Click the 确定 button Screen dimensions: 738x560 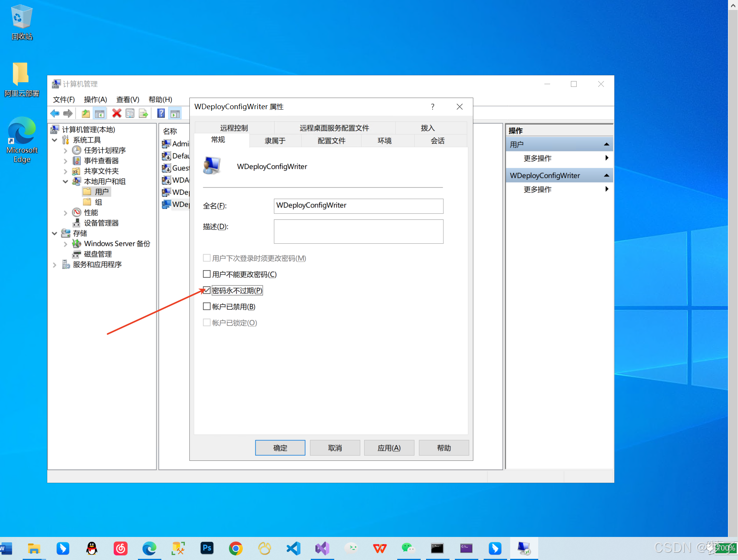coord(280,448)
